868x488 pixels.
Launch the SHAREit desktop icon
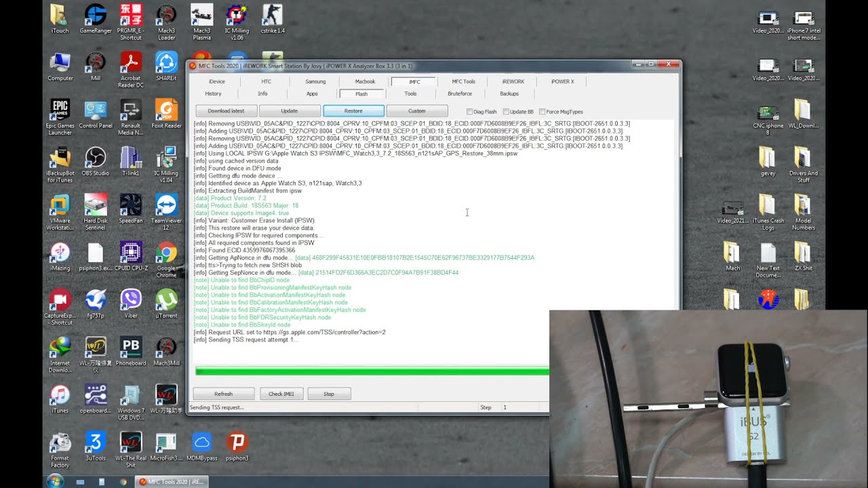167,67
